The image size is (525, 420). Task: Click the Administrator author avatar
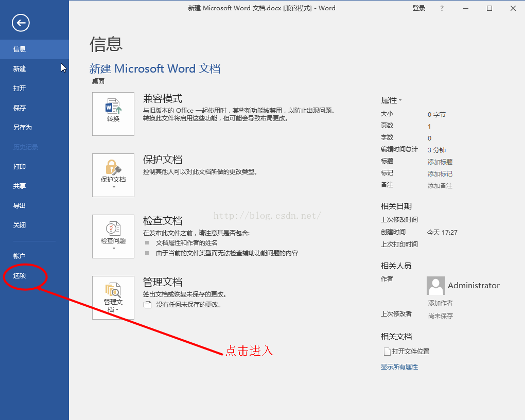(x=436, y=285)
